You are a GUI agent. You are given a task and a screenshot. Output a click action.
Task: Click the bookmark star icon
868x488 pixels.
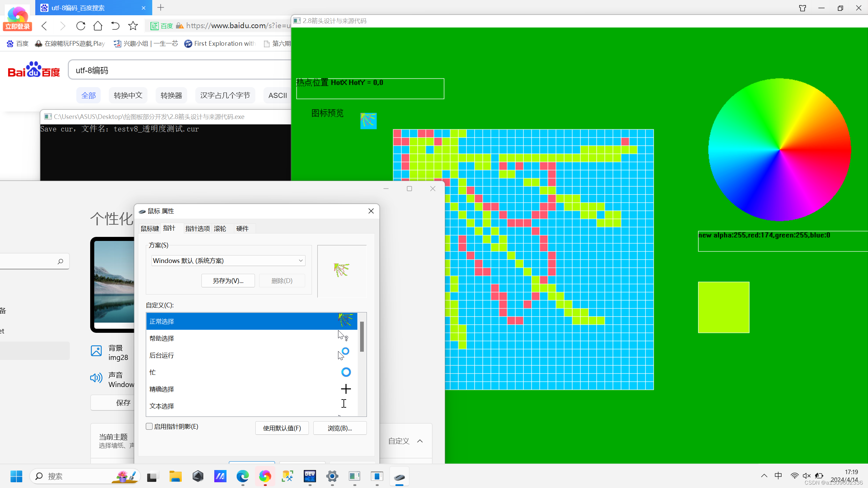point(133,26)
